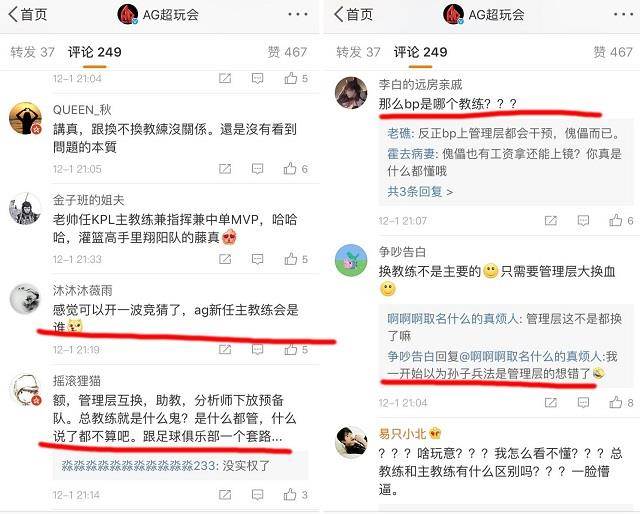Open the three-dot menu in right panel
Screen dimensions: 640x514
624,14
